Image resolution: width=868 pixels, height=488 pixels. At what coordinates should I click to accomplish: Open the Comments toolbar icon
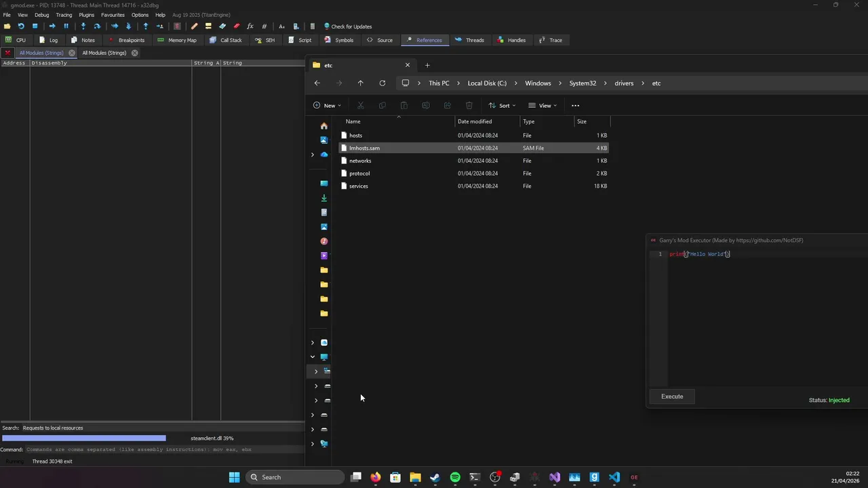(x=208, y=26)
